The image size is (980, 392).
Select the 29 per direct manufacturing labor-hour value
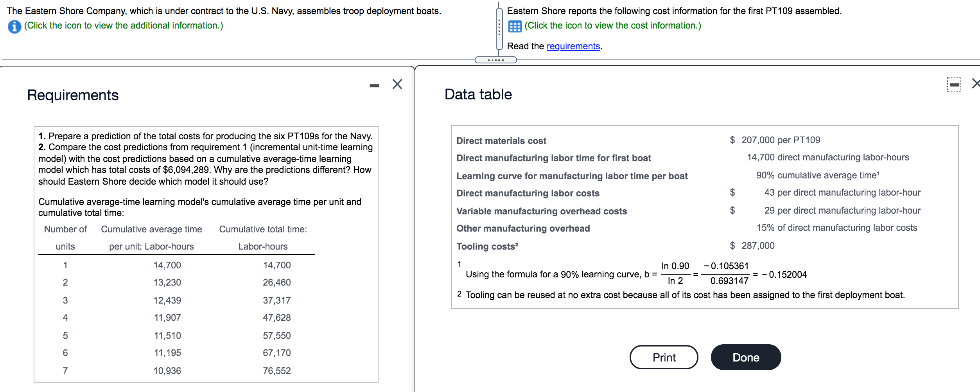[842, 210]
